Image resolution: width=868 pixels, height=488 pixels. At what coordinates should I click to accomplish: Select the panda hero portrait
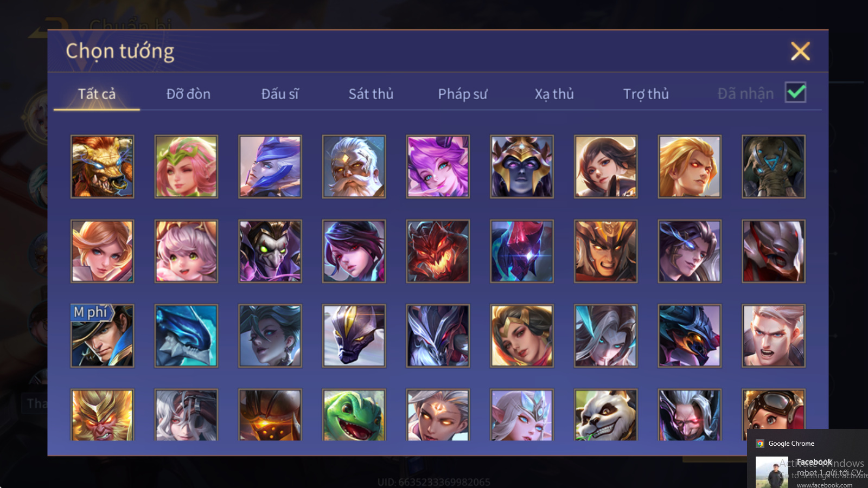[x=605, y=415]
